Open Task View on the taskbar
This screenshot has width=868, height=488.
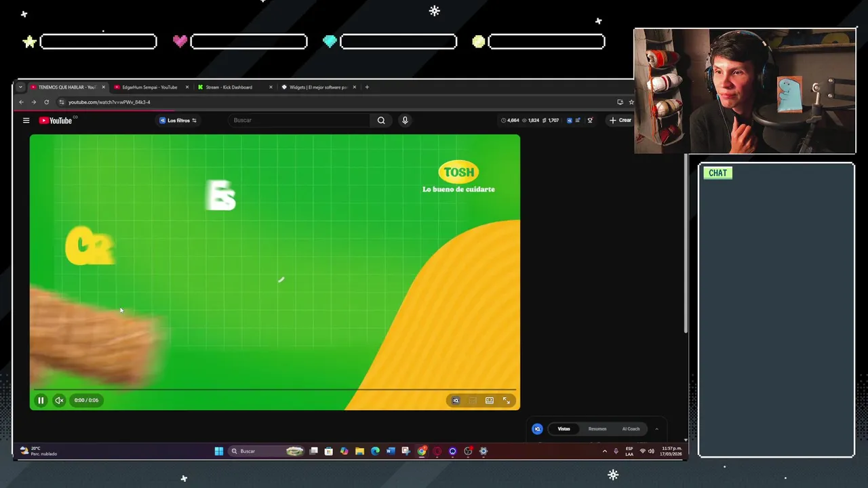click(x=313, y=451)
